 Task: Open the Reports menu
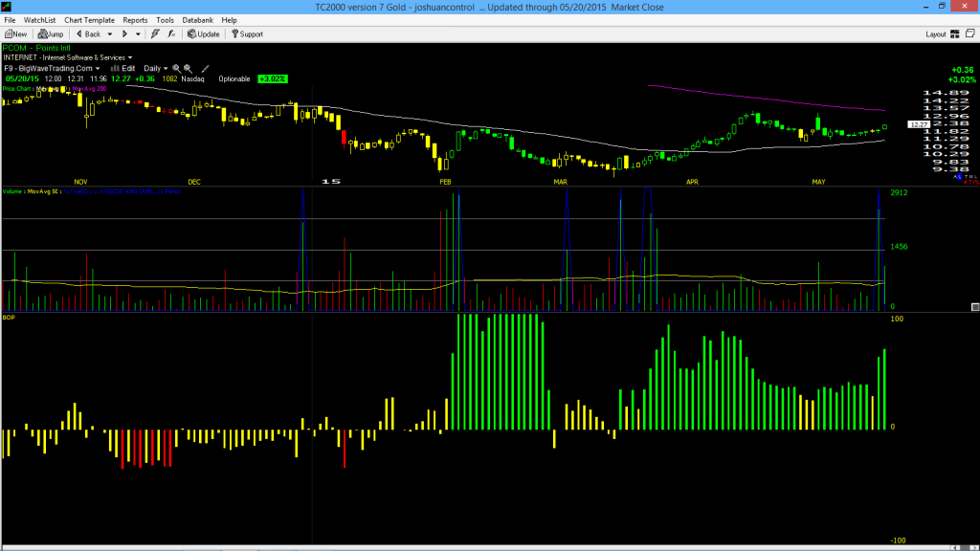[x=135, y=20]
